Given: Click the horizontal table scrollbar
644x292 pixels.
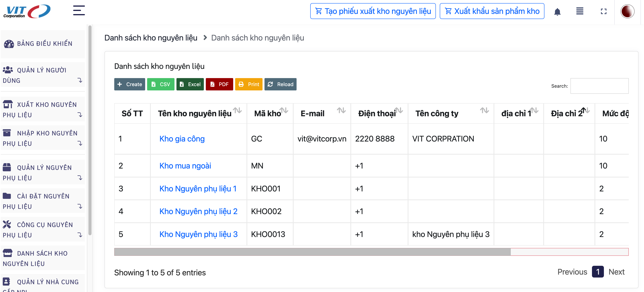Looking at the screenshot, I should point(312,252).
